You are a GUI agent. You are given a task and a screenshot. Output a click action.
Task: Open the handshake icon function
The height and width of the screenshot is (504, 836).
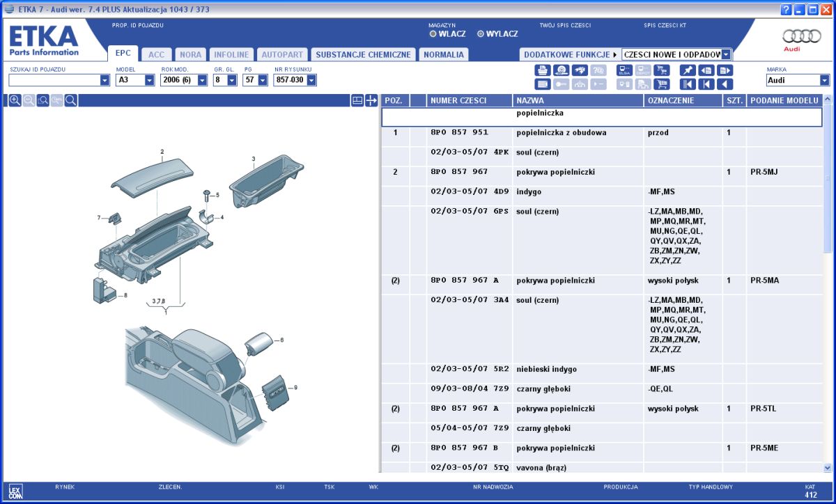click(580, 70)
